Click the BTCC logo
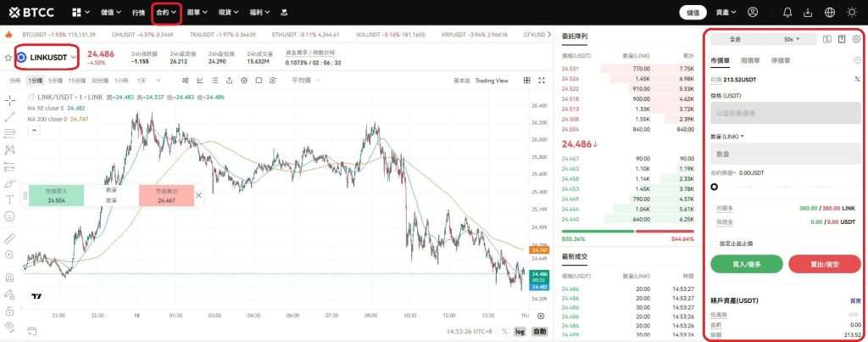Viewport: 868px width, 342px height. pos(31,12)
